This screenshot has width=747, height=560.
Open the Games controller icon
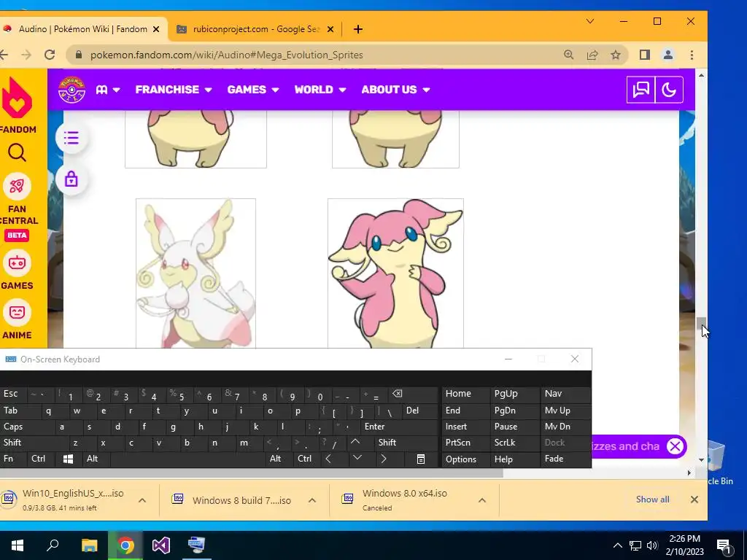tap(17, 262)
